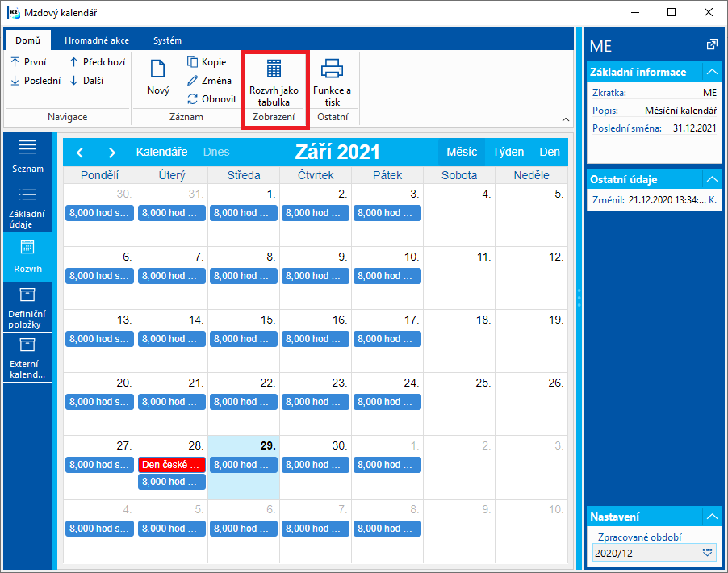Refresh data with Obnovit
Screen dimensions: 728x573
211,99
